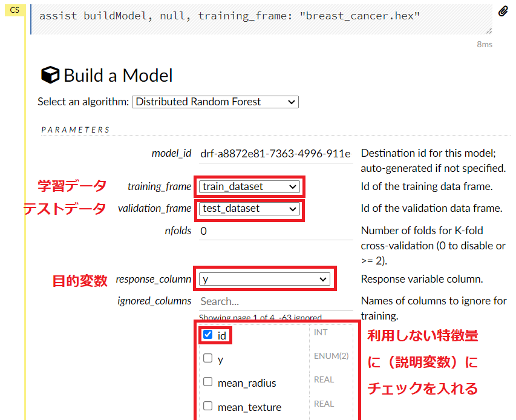Click into the assist buildModel code cell

[x=260, y=16]
